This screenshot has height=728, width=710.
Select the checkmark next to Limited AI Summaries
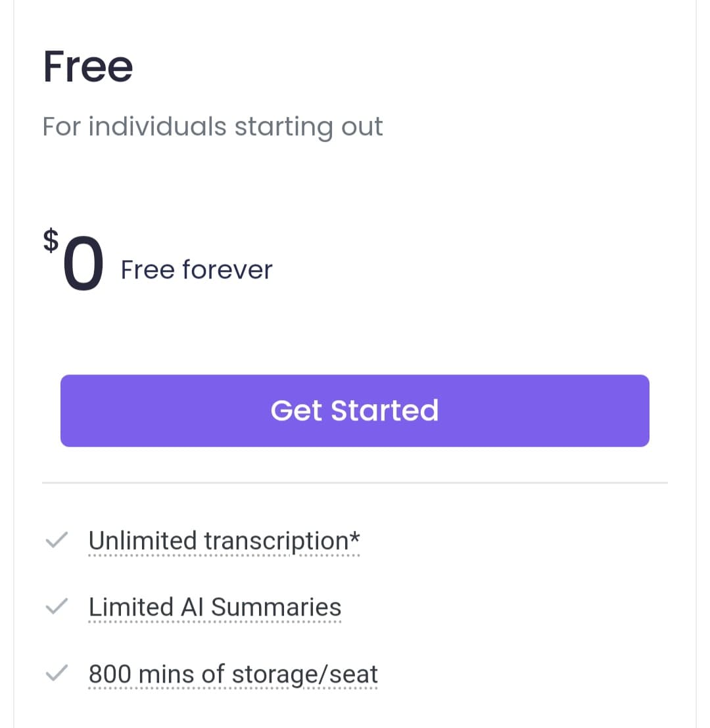58,607
